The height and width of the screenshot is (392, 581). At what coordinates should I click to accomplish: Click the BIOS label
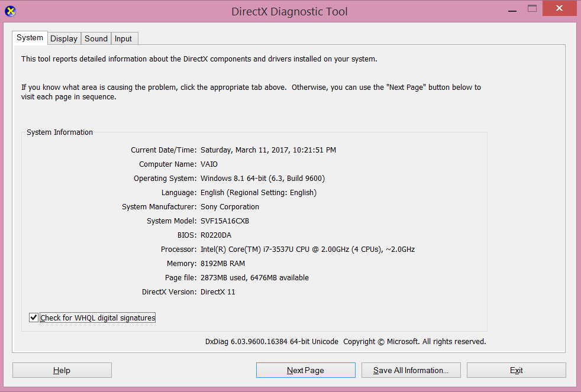(187, 235)
